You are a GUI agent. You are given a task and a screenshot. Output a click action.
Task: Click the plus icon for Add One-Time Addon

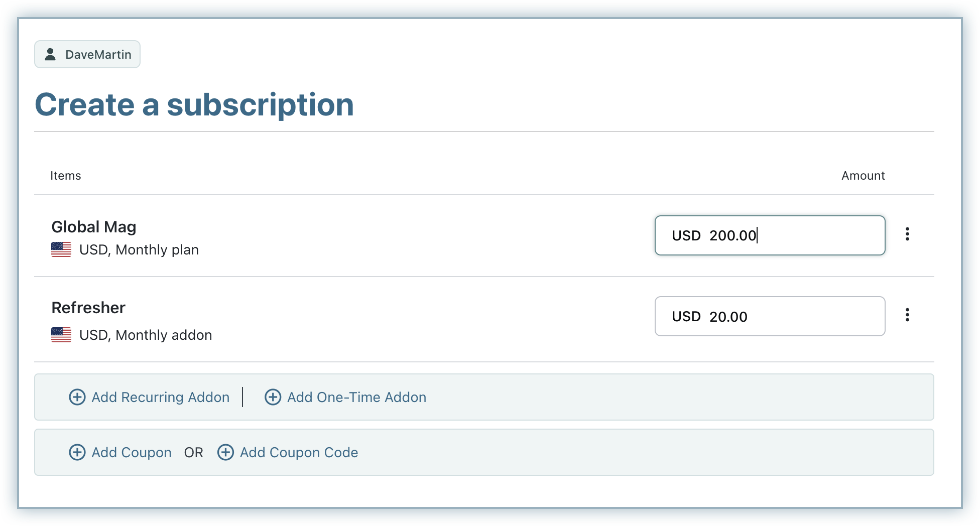[x=273, y=397]
